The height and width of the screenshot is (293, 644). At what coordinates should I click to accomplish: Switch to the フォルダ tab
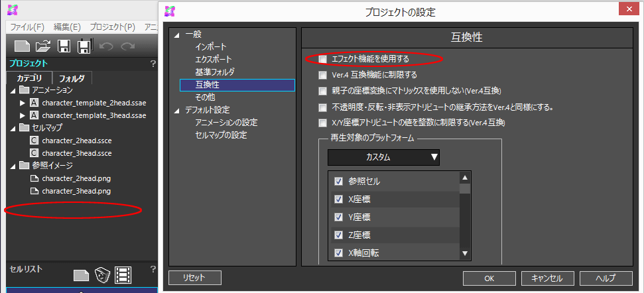pyautogui.click(x=72, y=78)
